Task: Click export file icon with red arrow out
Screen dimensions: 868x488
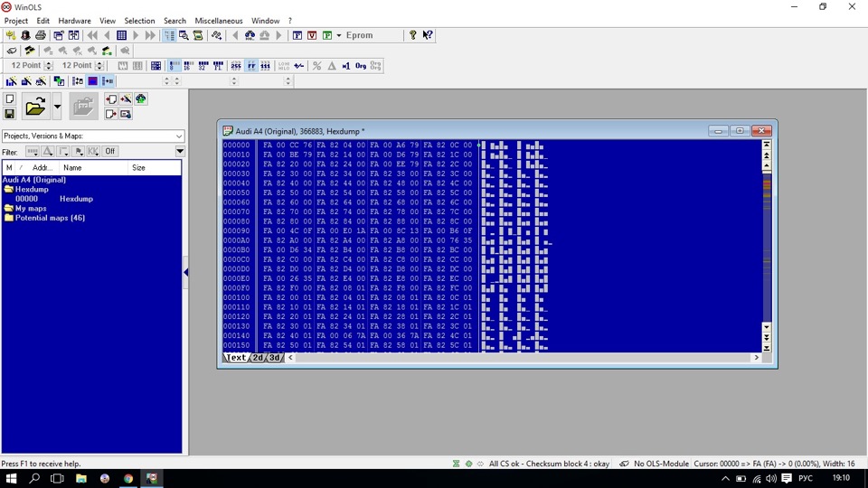Action: [110, 114]
